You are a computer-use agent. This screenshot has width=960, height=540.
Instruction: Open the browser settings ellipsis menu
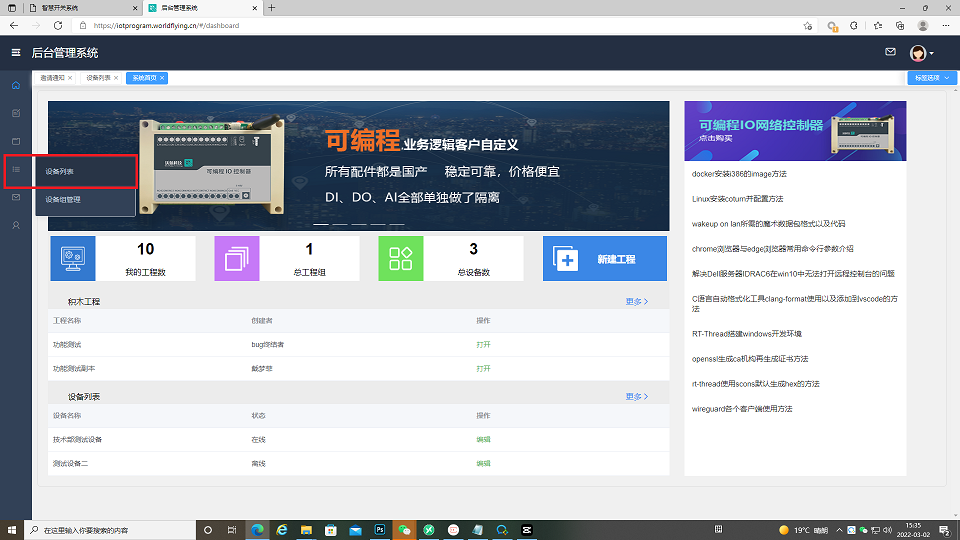tap(946, 26)
